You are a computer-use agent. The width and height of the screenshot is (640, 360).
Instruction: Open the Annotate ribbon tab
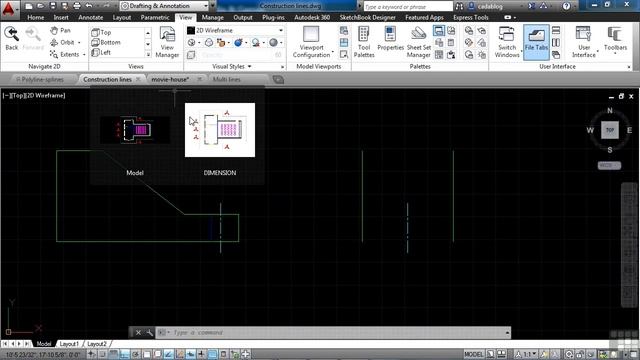click(x=91, y=18)
